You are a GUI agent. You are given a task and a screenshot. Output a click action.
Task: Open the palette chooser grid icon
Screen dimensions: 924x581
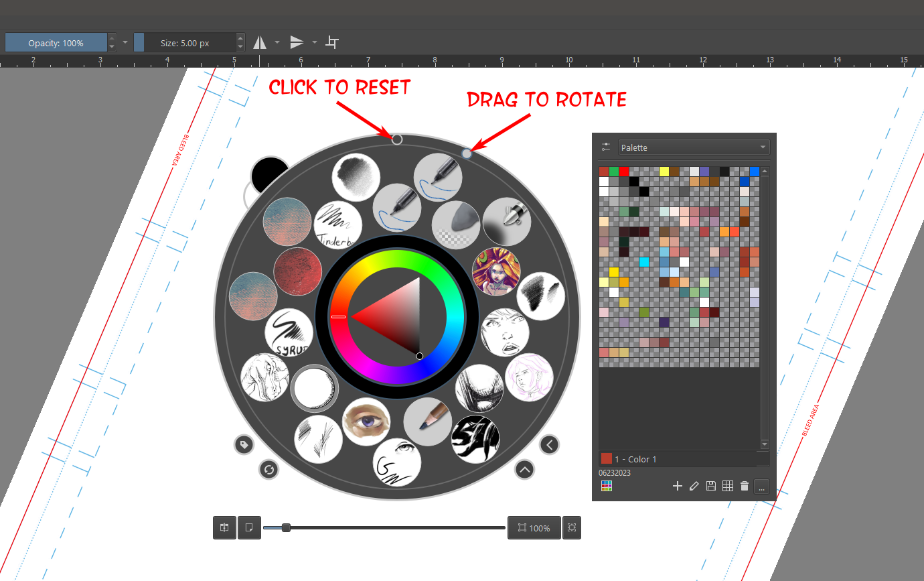click(607, 486)
